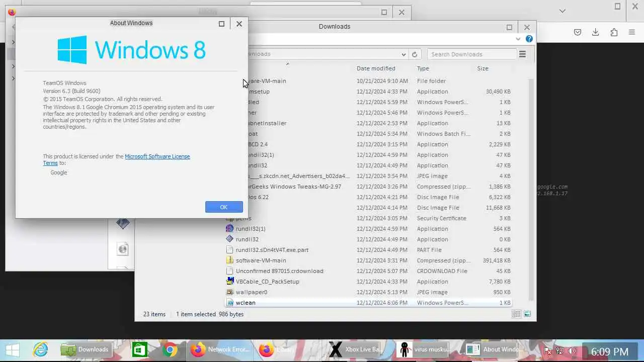The height and width of the screenshot is (362, 644).
Task: Open Firefox extensions puzzle icon
Action: click(x=614, y=32)
